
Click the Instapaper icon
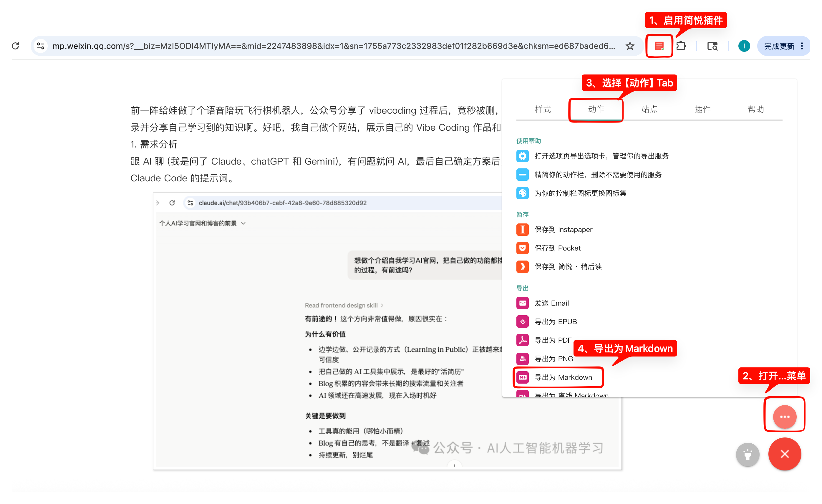(x=522, y=230)
